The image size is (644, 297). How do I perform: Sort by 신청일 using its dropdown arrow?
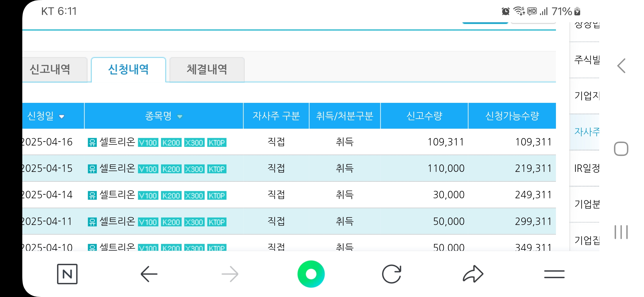point(62,117)
